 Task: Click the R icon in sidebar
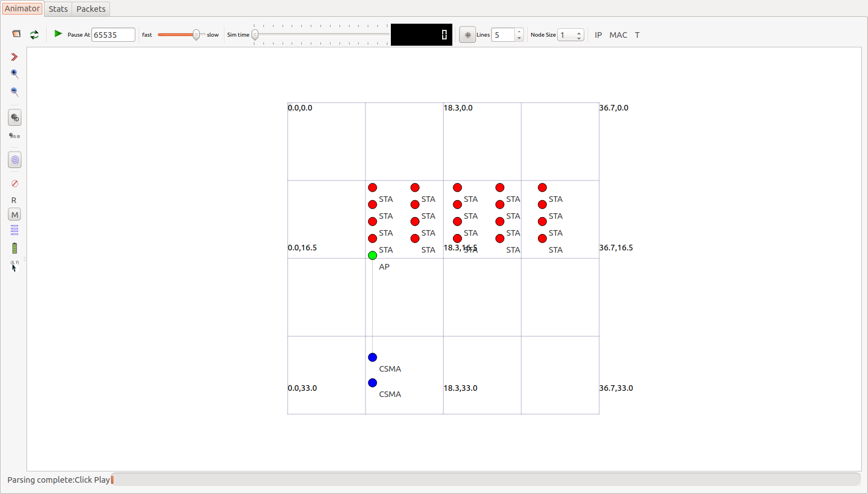tap(14, 200)
